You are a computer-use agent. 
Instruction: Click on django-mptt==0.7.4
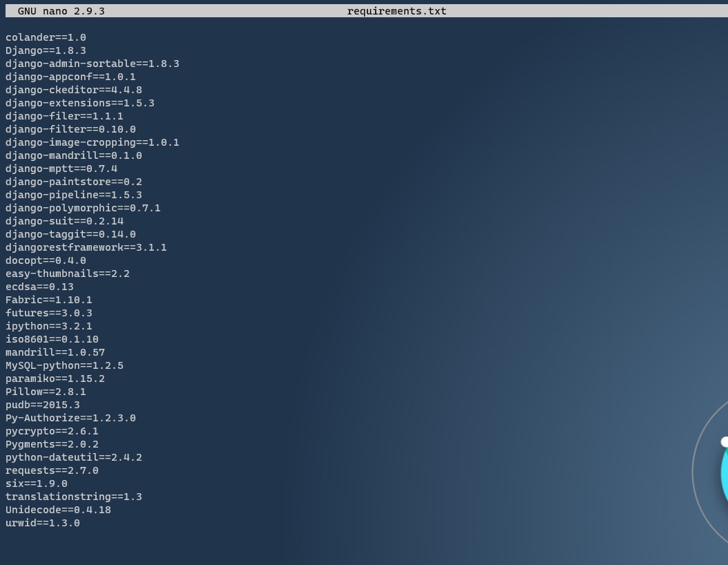coord(61,169)
